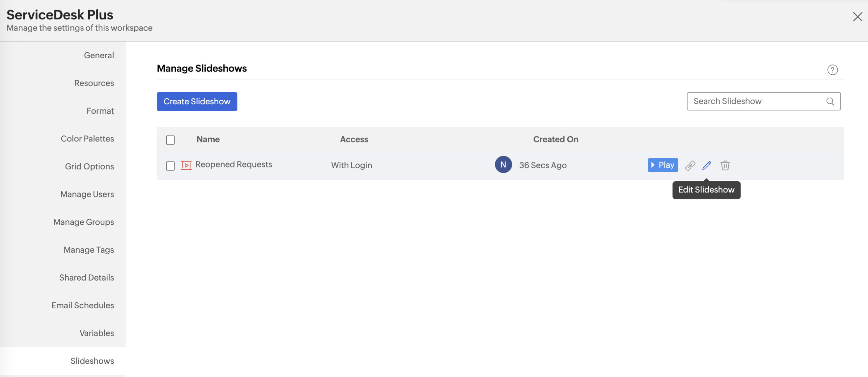The width and height of the screenshot is (868, 377).
Task: Click the edit slideshow pencil icon
Action: 707,165
